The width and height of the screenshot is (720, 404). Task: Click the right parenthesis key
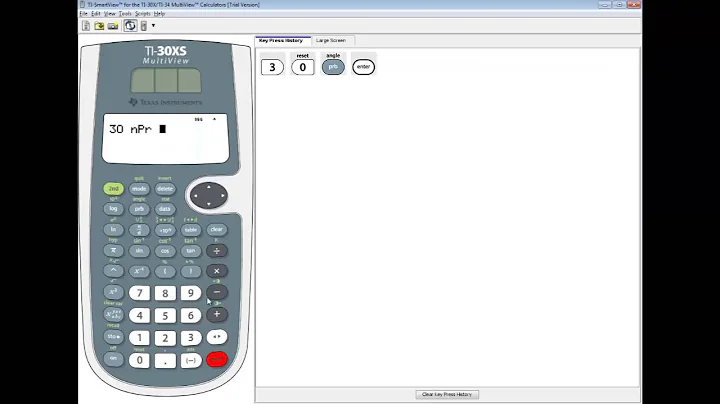pyautogui.click(x=191, y=271)
